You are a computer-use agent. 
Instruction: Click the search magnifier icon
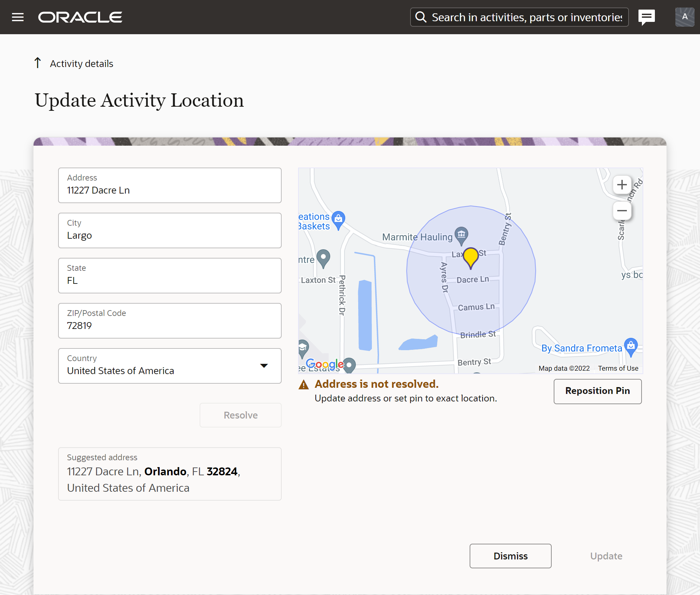tap(421, 17)
